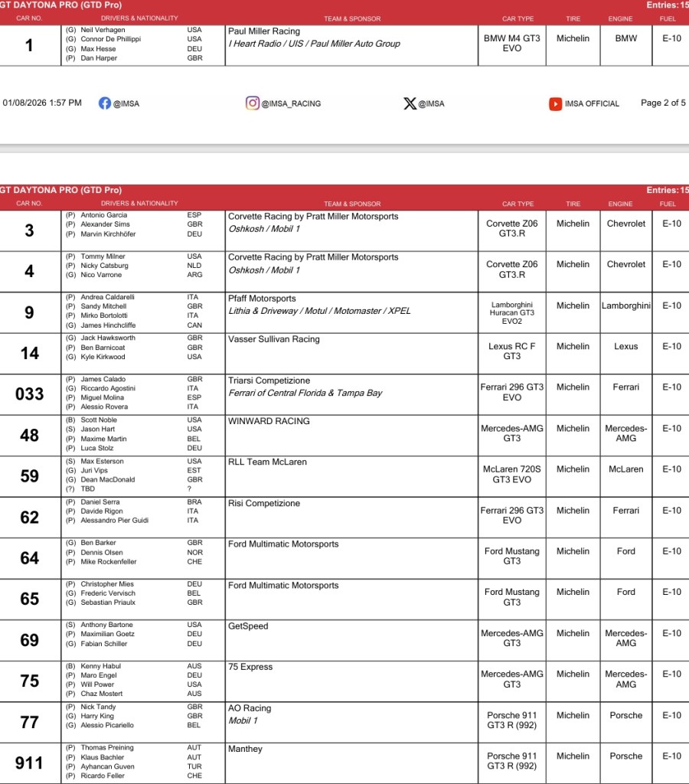689x784 pixels.
Task: Select car number 911
Action: 29,763
